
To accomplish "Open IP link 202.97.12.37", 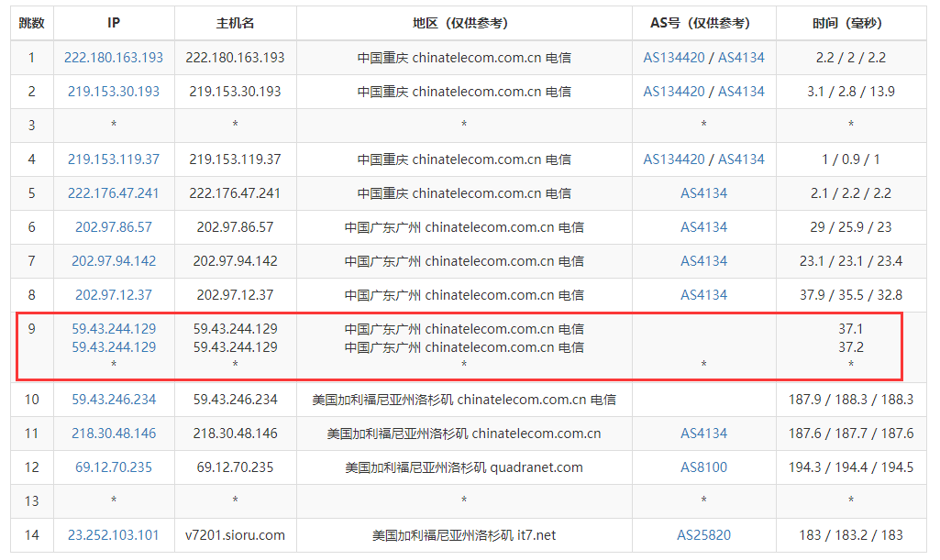I will click(114, 295).
